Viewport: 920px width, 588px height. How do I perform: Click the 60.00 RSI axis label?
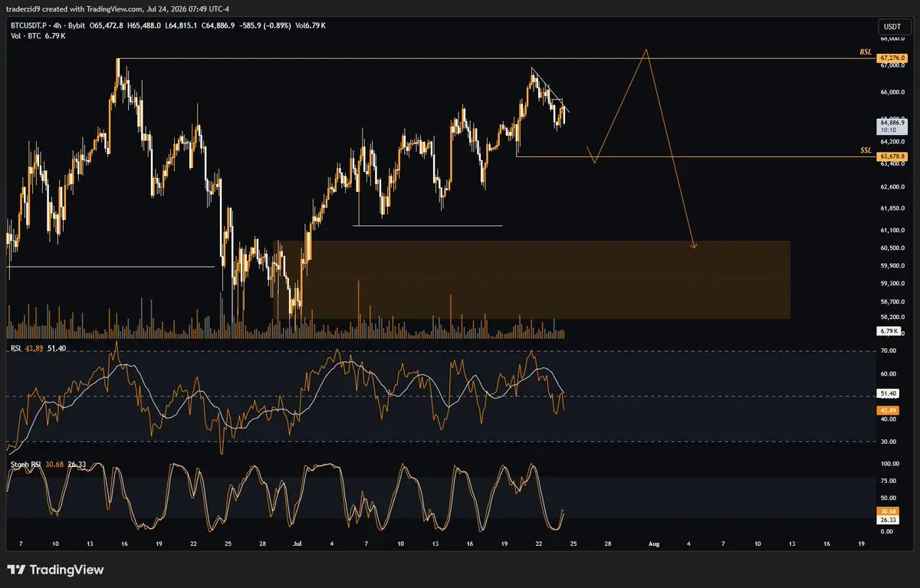click(x=889, y=374)
